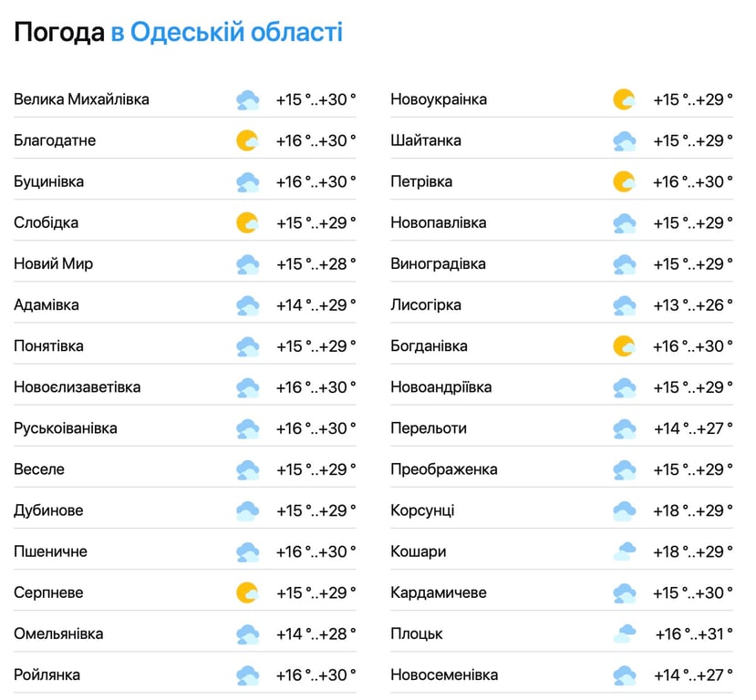Viewport: 756px width, 700px height.
Task: Click the temperature +13°..+26° for Лисогірка
Action: tap(690, 304)
